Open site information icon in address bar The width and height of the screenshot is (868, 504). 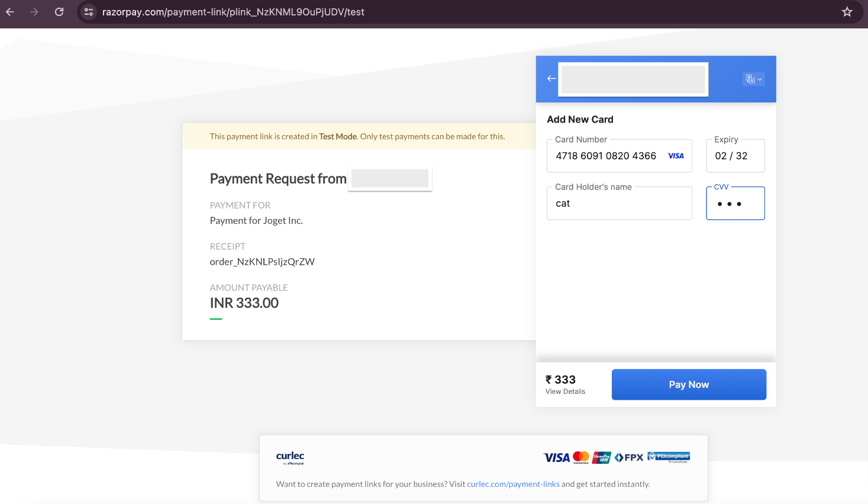tap(89, 12)
